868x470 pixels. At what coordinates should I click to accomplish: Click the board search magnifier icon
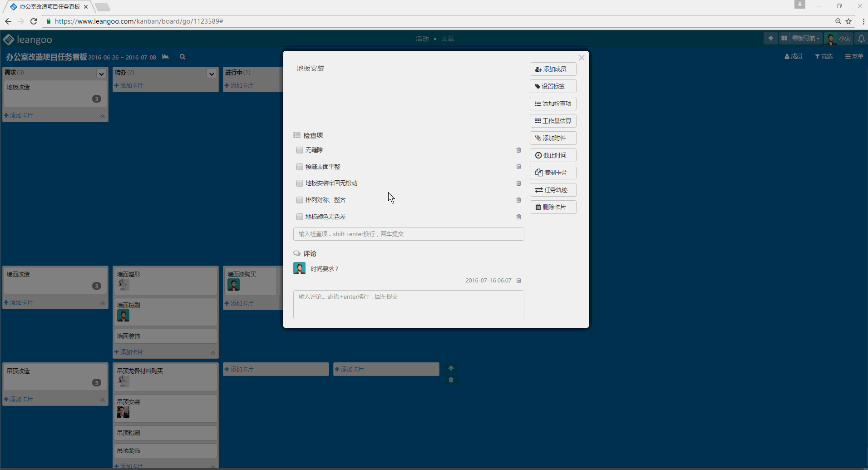pos(182,57)
